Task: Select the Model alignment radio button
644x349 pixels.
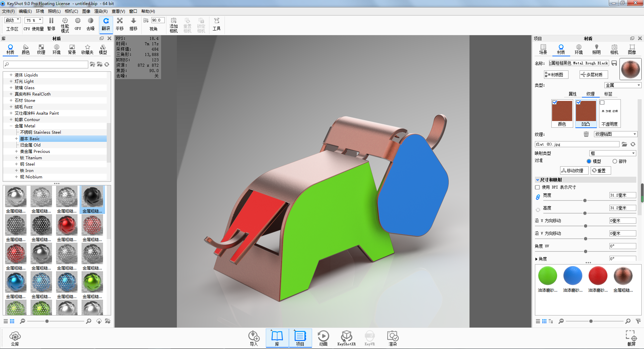Action: [589, 161]
